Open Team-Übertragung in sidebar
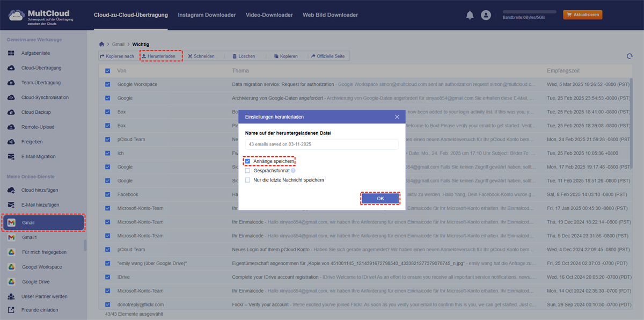The height and width of the screenshot is (320, 644). (x=41, y=83)
